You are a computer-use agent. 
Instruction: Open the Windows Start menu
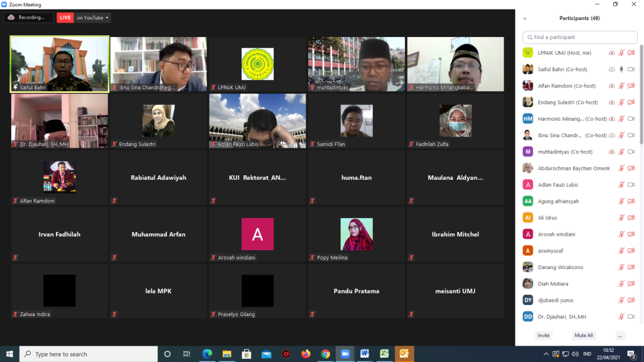pyautogui.click(x=9, y=354)
